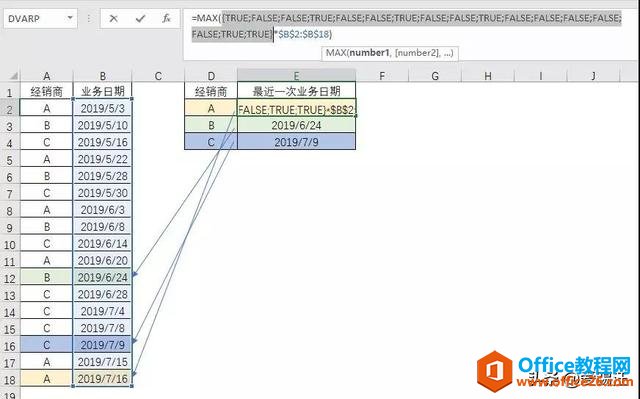Select column I header

(x=540, y=76)
